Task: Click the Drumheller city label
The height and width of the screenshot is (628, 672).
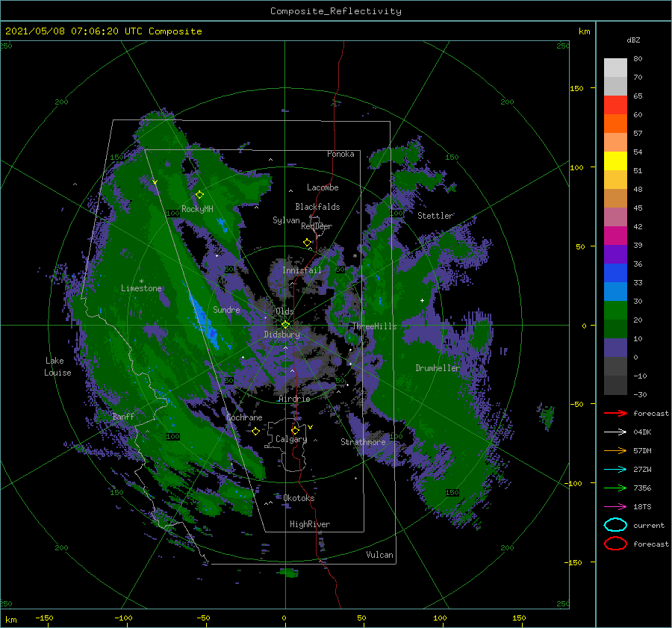Action: pos(438,368)
